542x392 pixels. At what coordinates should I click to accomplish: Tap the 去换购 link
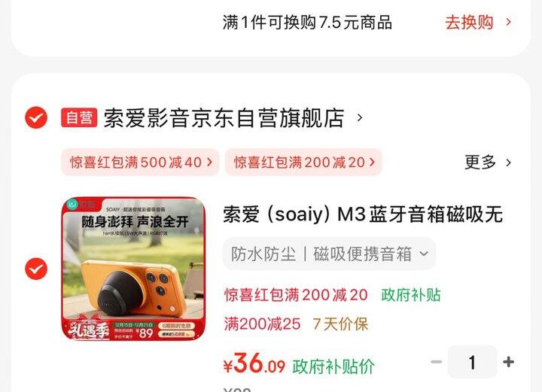[469, 23]
